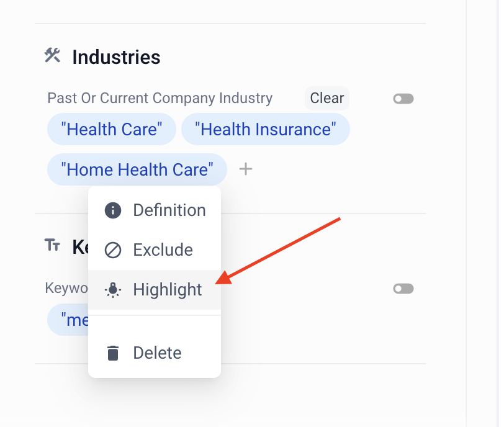Choose Exclude from the context menu

pyautogui.click(x=163, y=250)
